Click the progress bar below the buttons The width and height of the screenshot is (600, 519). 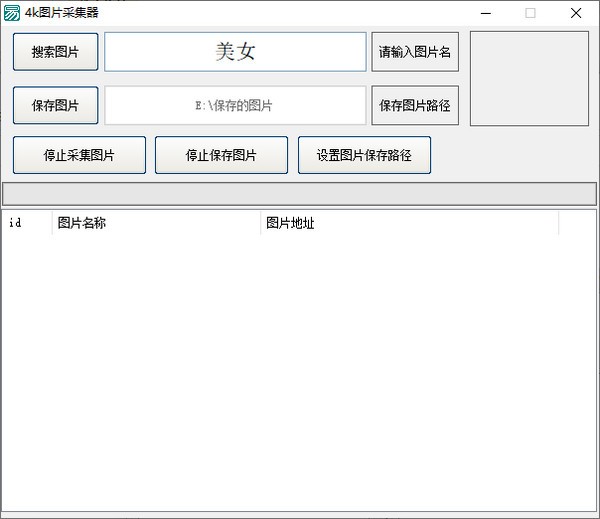click(x=300, y=194)
